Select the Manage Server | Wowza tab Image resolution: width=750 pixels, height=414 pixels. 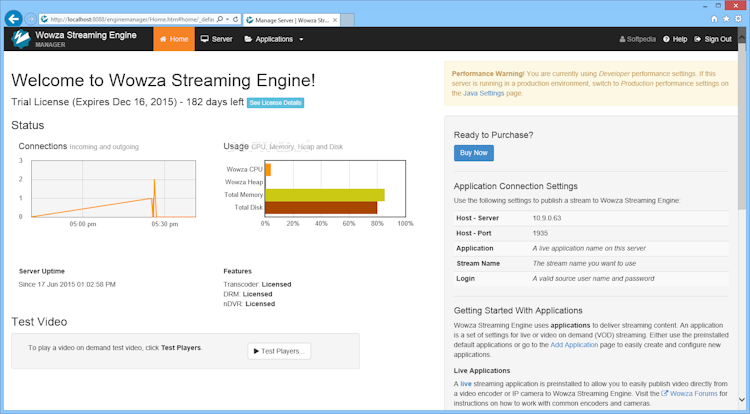(x=291, y=20)
